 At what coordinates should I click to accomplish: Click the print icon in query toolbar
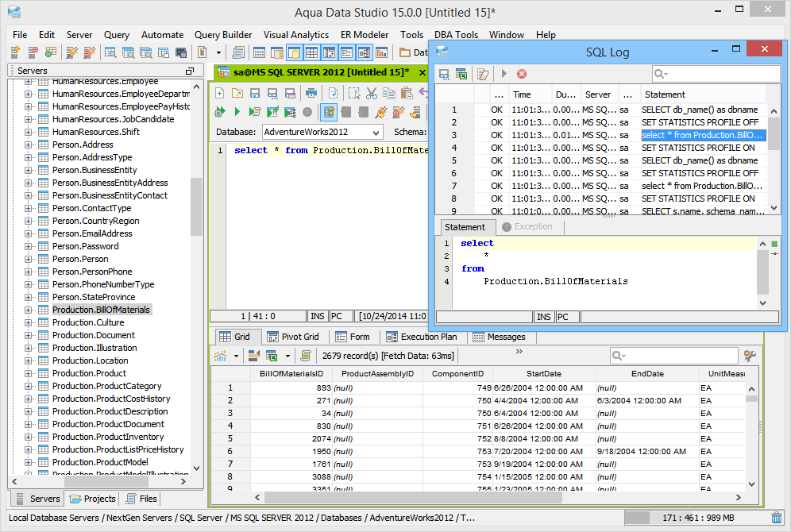(312, 93)
